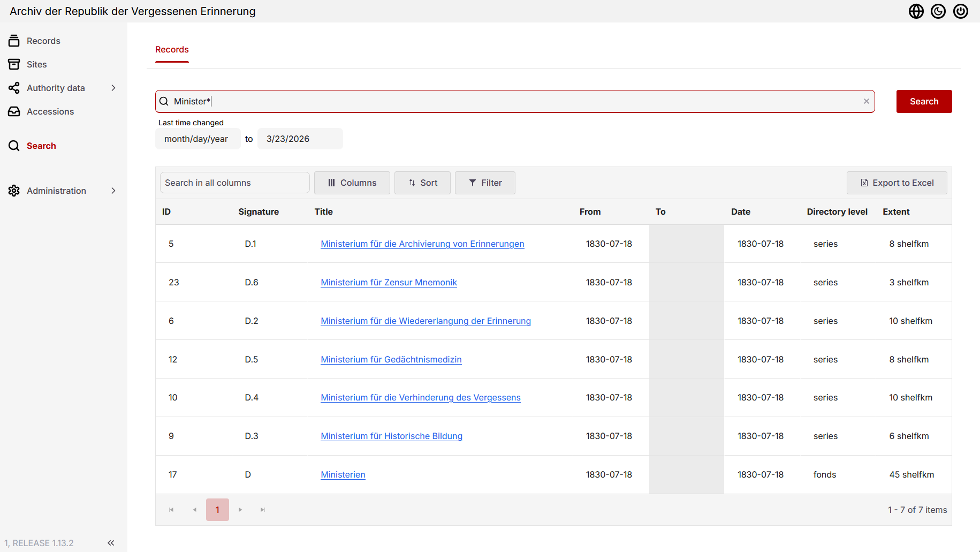Screen dimensions: 980x552
Task: Click the power logout icon
Action: coord(960,11)
